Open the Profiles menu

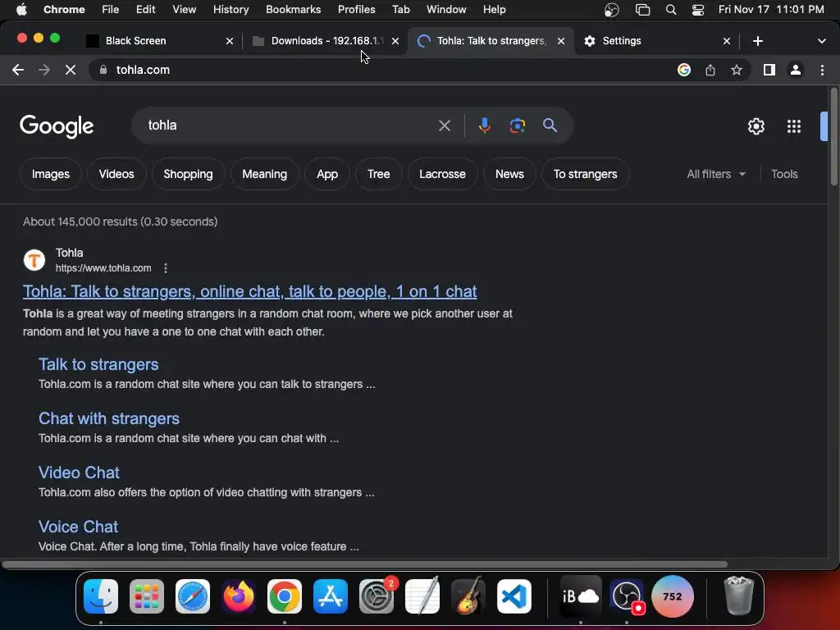click(x=356, y=10)
